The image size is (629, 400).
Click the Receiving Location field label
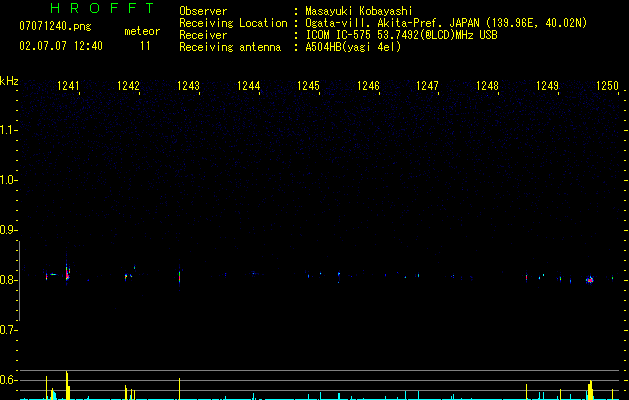tap(233, 23)
